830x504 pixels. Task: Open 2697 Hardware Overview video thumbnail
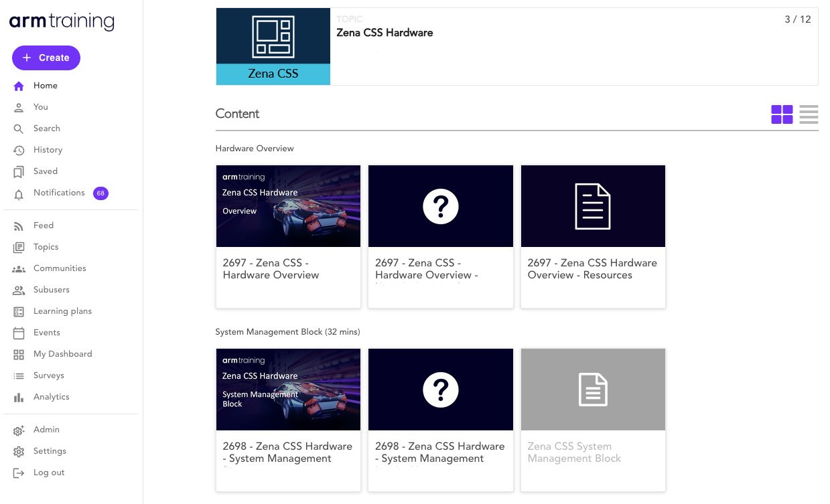(x=288, y=206)
